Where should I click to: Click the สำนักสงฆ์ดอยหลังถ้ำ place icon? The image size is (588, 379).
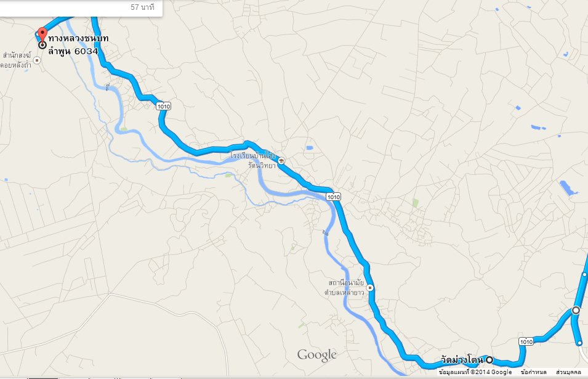click(37, 60)
